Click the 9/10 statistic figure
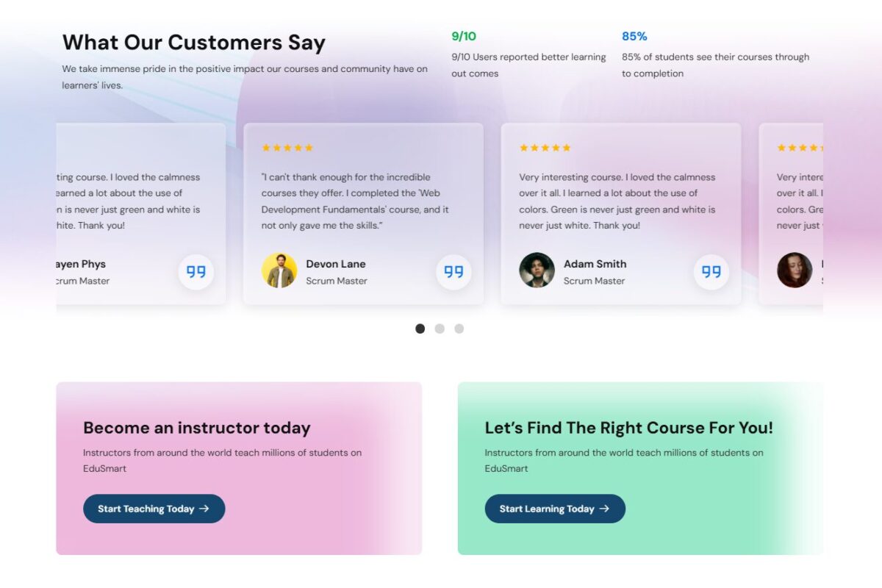The image size is (882, 588). pyautogui.click(x=464, y=36)
